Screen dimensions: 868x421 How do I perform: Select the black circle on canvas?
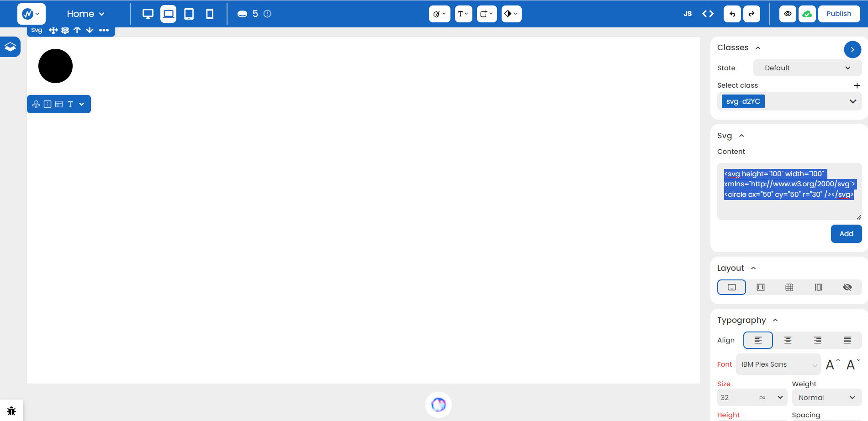tap(55, 66)
